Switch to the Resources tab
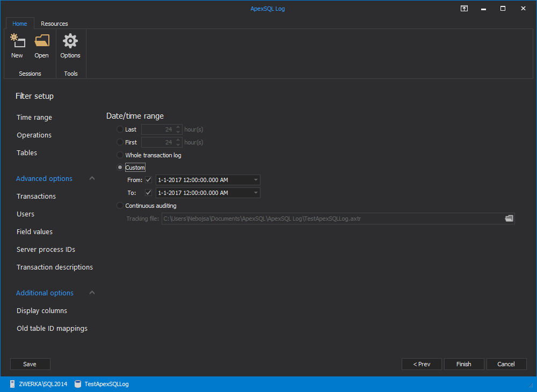Viewport: 537px width, 392px height. pos(54,24)
